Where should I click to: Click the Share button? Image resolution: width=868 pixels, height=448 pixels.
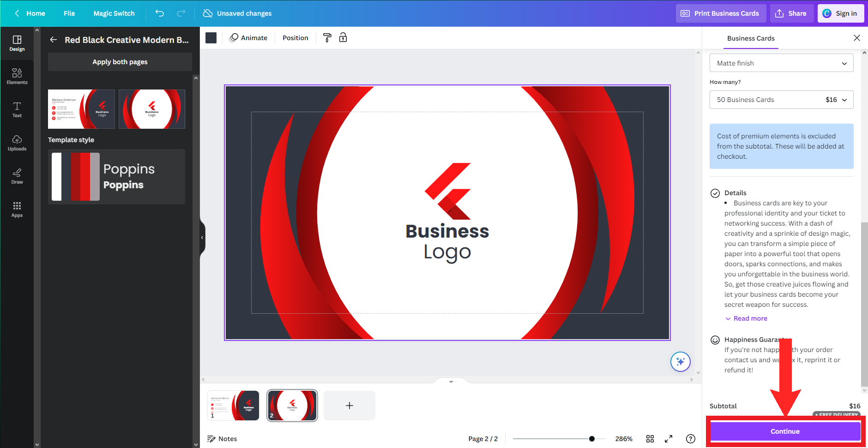click(x=791, y=13)
